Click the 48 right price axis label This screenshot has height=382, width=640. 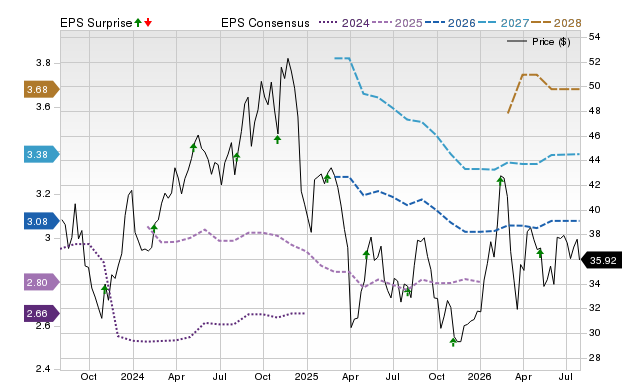pos(594,111)
